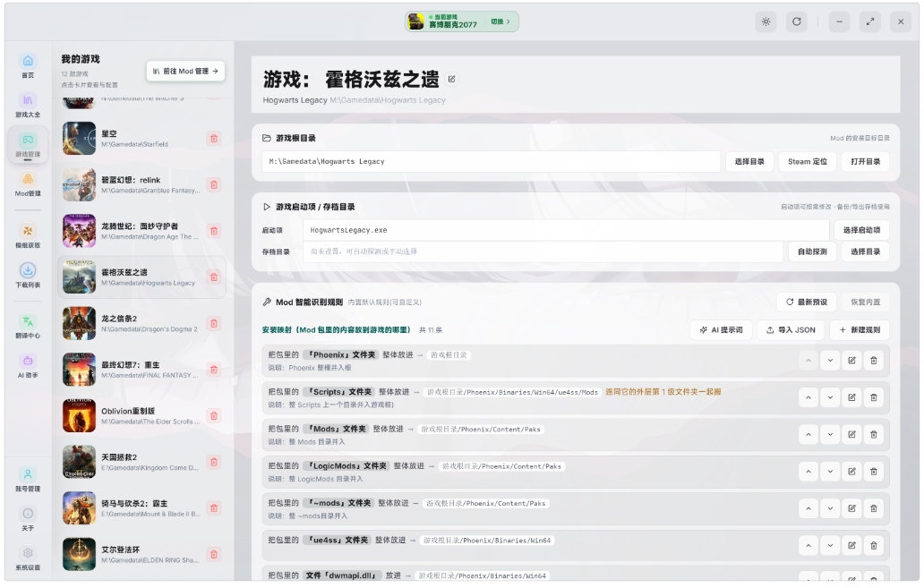The image size is (924, 588).
Task: Delete the ~mods 文件夹 rule
Action: [x=873, y=508]
